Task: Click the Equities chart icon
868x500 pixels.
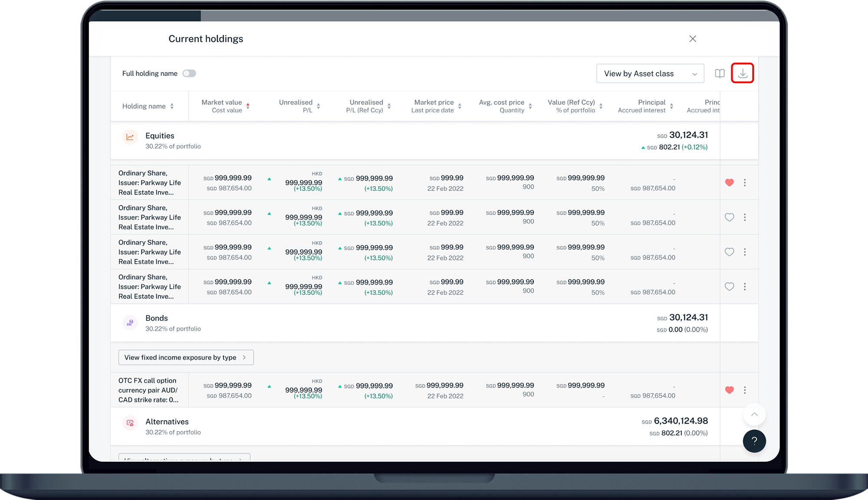Action: [x=130, y=137]
